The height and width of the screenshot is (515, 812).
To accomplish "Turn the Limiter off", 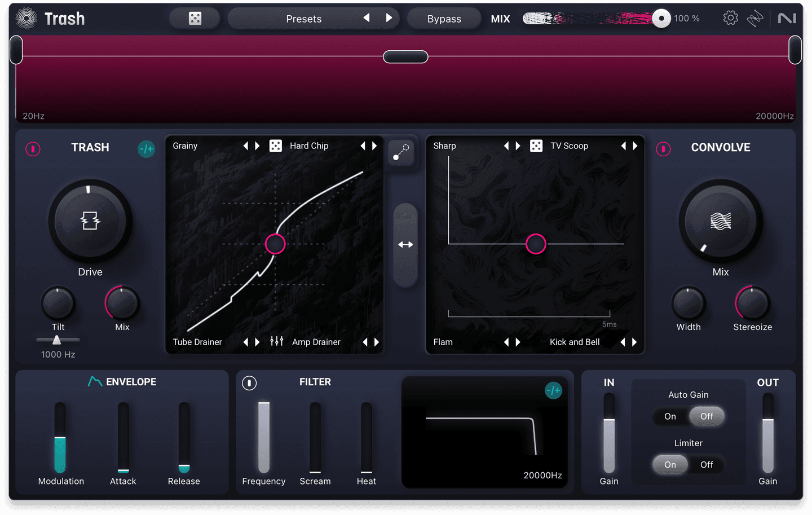I will pyautogui.click(x=707, y=464).
